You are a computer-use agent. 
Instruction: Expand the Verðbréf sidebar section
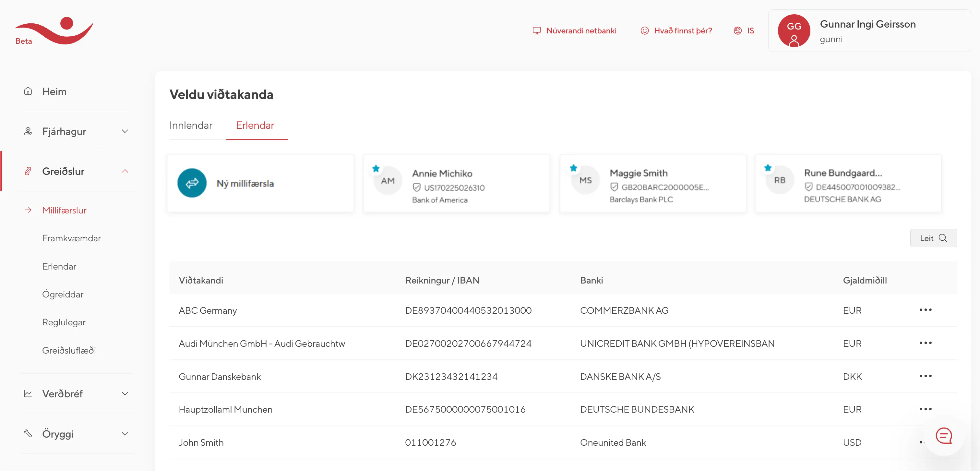point(125,394)
